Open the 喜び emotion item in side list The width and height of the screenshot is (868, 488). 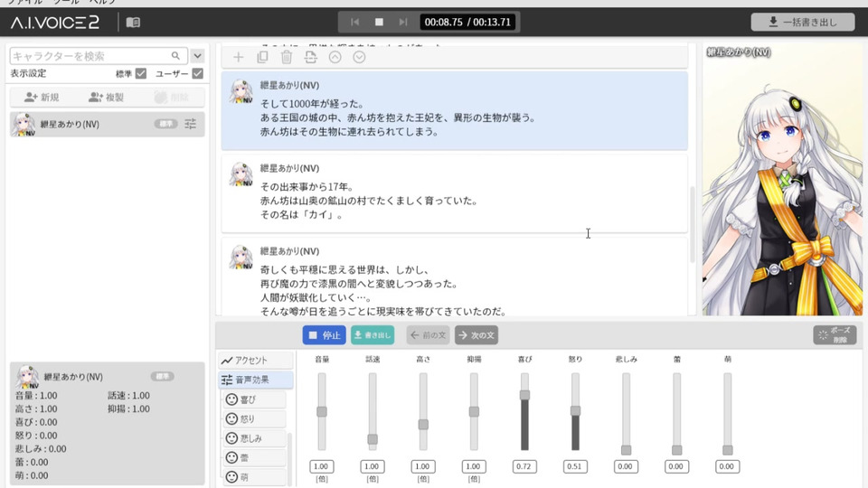coord(255,399)
